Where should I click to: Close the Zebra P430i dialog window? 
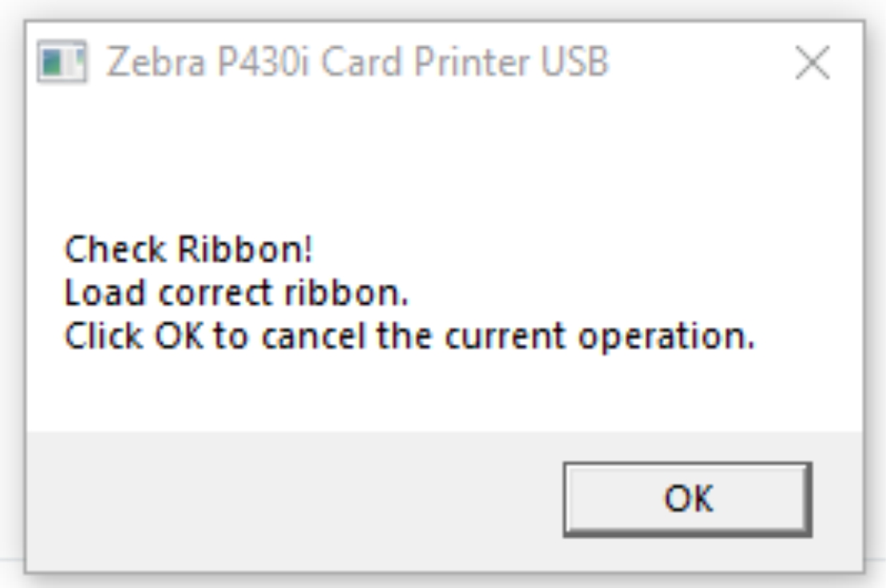tap(812, 62)
